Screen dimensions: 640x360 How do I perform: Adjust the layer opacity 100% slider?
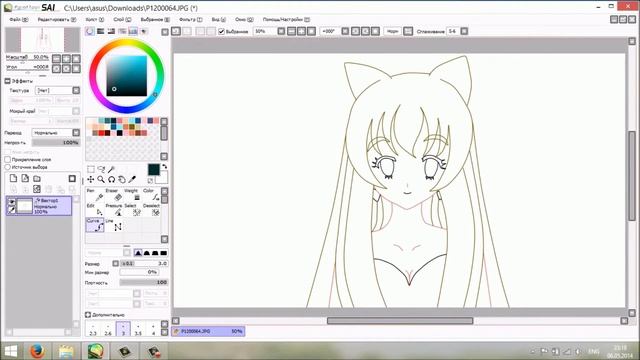pyautogui.click(x=56, y=142)
